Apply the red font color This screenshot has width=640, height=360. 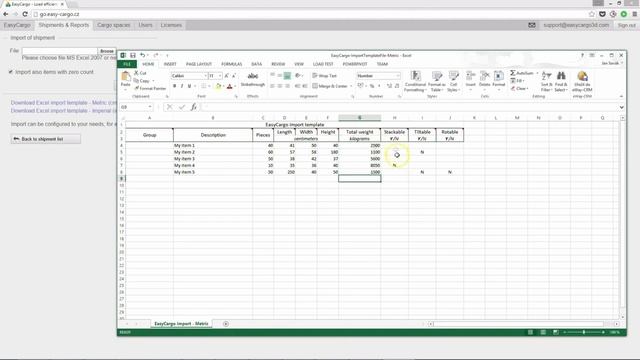coord(229,86)
